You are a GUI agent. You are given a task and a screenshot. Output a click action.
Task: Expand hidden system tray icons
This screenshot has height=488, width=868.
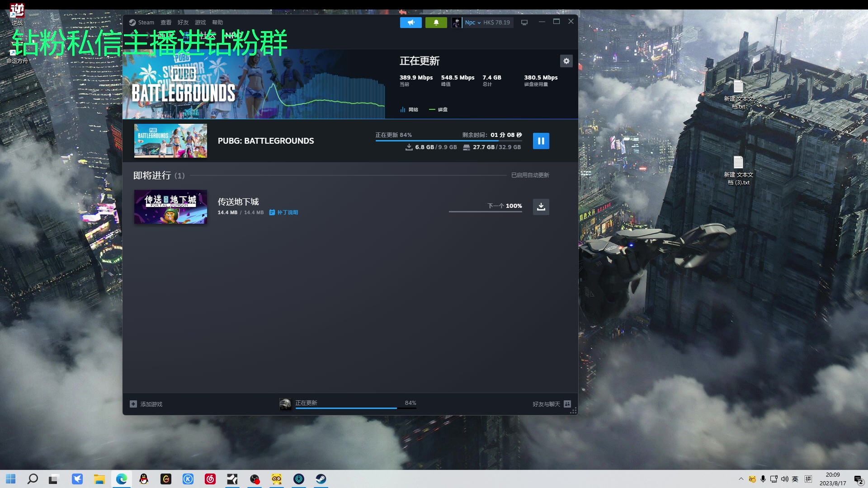click(x=741, y=479)
